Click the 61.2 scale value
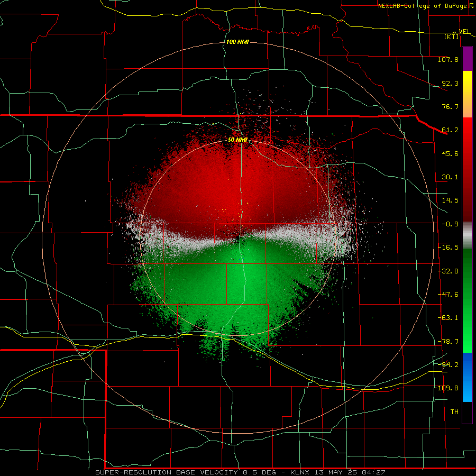Viewport: 476px width, 476px height. [450, 130]
